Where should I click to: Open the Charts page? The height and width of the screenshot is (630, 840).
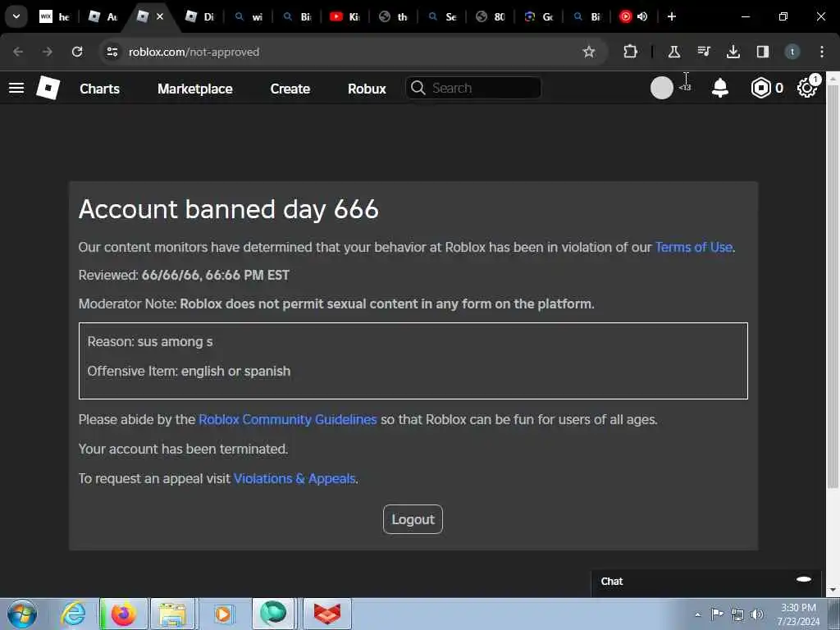tap(99, 89)
